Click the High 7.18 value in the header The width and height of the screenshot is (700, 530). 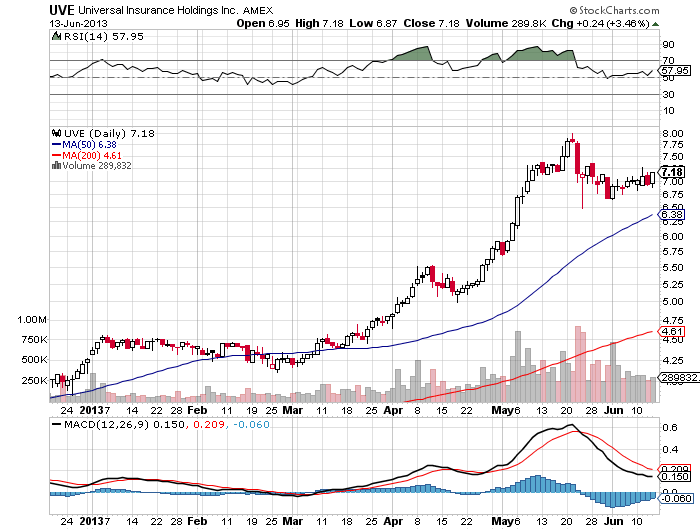(319, 23)
